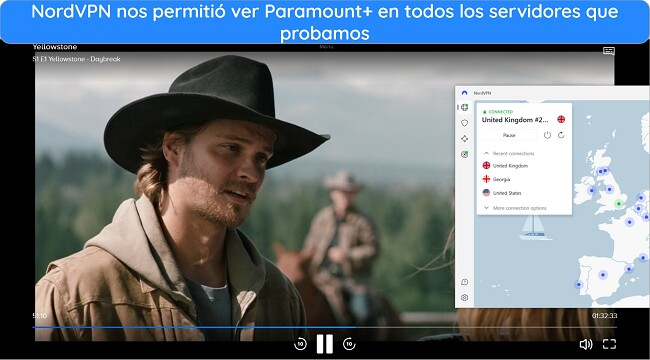Viewport: 650px width, 360px height.
Task: Select the Lisbon server dot in Portugal
Action: pos(579,285)
